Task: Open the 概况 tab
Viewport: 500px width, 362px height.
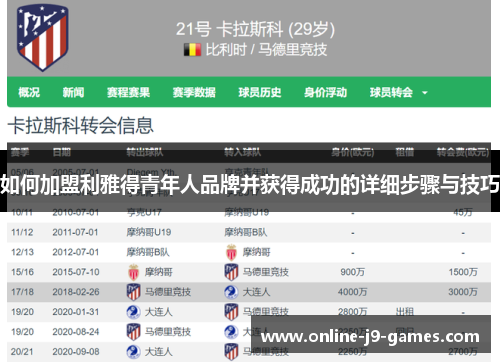Action: click(x=29, y=92)
